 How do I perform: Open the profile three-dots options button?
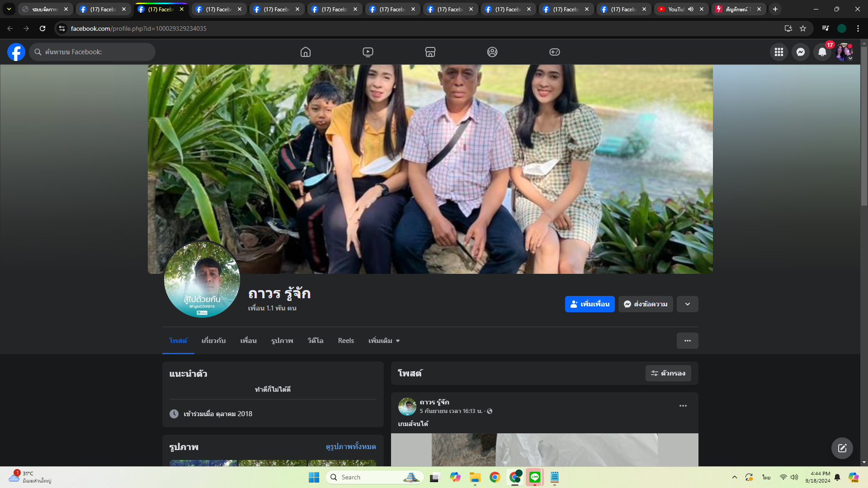click(688, 341)
